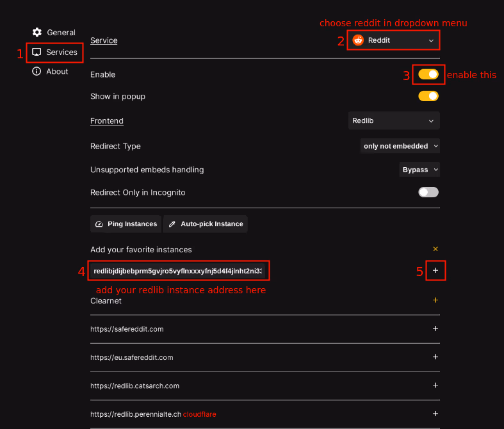Add redlib.perennialte.ch instance via plus icon
This screenshot has height=429, width=504.
(435, 414)
